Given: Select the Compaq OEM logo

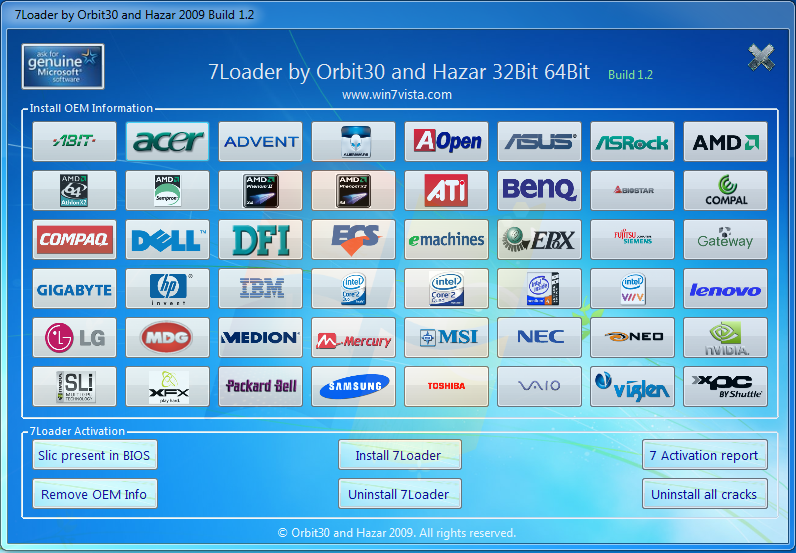Looking at the screenshot, I should [x=74, y=240].
